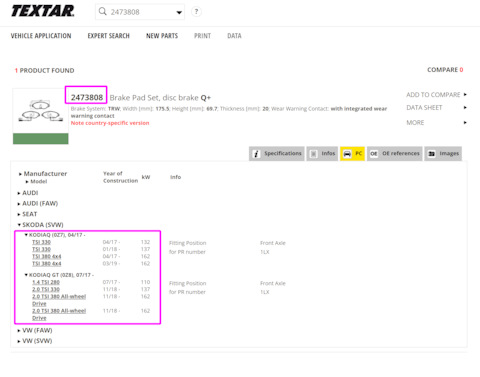Click the Infos tab icon
The height and width of the screenshot is (377, 480).
pos(314,154)
